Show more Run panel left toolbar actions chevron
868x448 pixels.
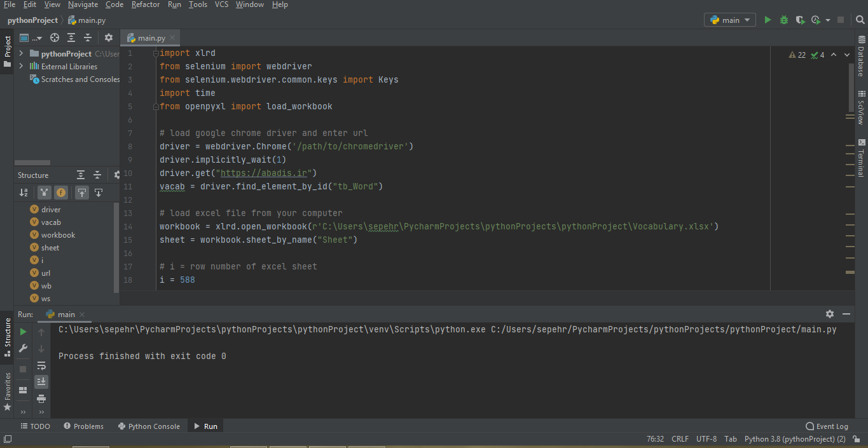pos(23,412)
